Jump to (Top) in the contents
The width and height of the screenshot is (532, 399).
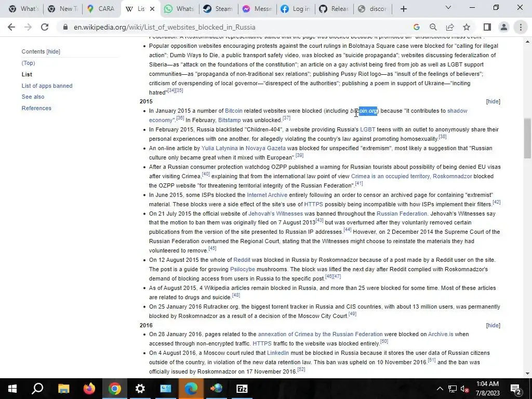(28, 63)
